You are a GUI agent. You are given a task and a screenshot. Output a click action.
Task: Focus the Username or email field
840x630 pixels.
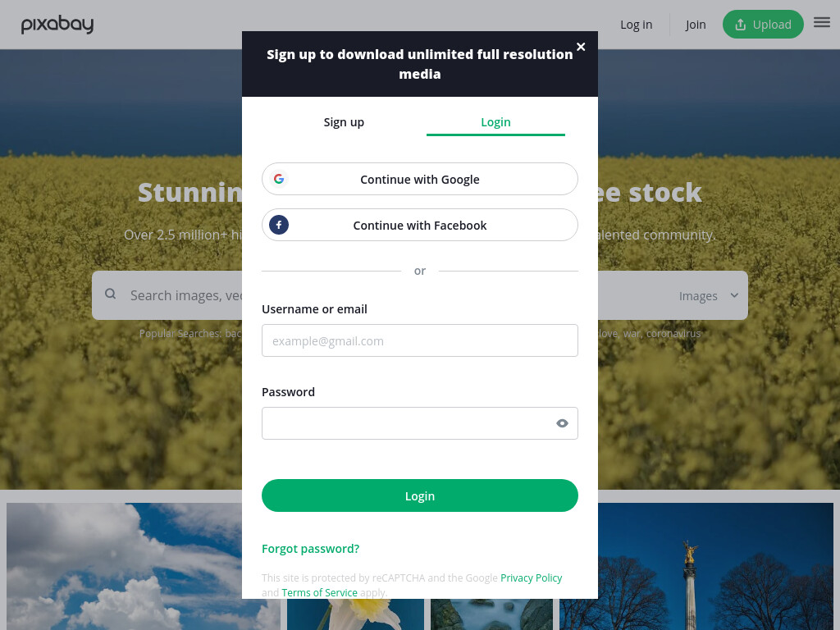(x=419, y=340)
